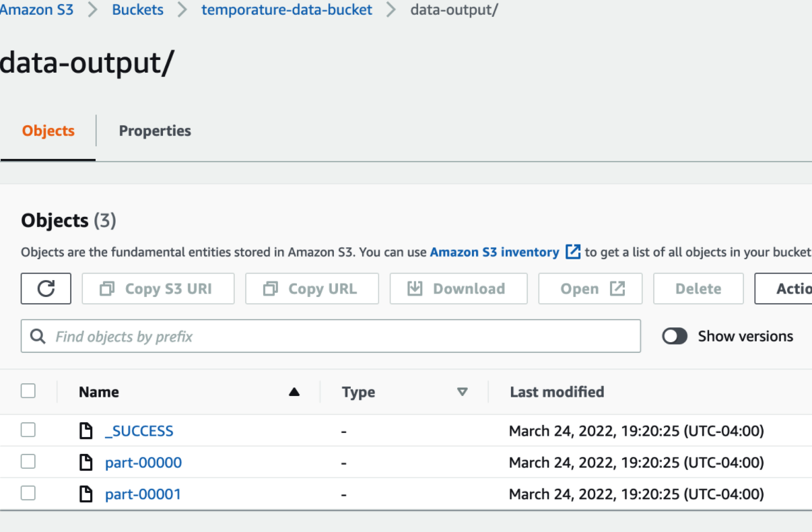Click the Objects (3) section heading
The height and width of the screenshot is (532, 812).
tap(69, 220)
